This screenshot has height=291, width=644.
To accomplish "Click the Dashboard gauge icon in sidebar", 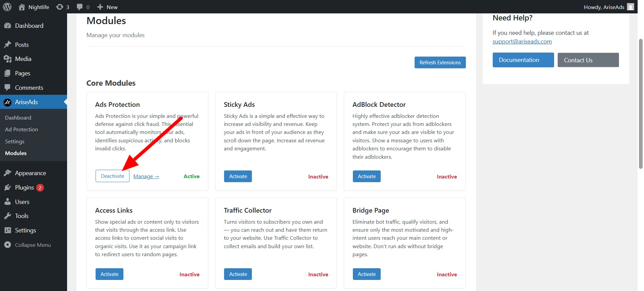I will pyautogui.click(x=7, y=25).
